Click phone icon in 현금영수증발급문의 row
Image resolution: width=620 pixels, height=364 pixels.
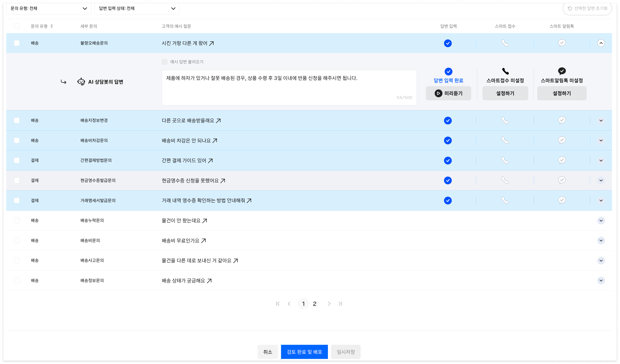click(505, 180)
